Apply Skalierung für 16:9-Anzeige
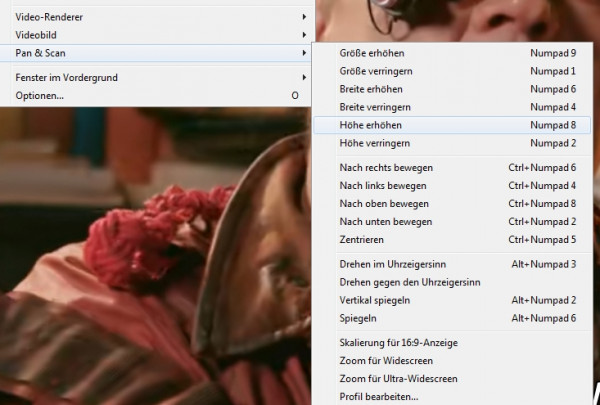Viewport: 600px width, 405px height. tap(452, 342)
